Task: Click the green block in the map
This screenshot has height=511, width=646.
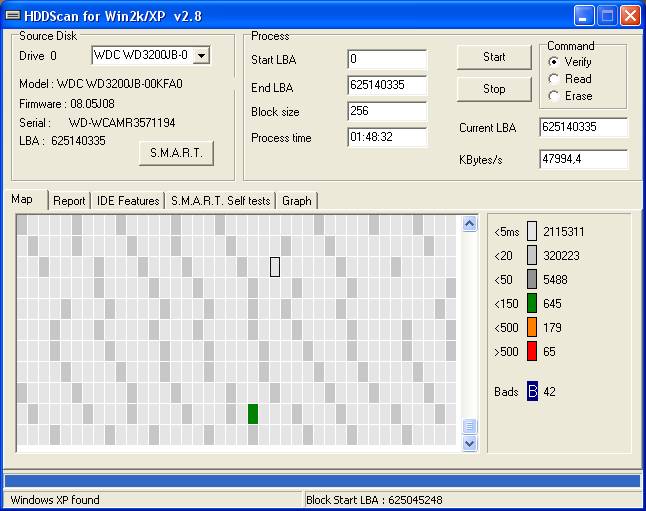Action: pos(253,414)
